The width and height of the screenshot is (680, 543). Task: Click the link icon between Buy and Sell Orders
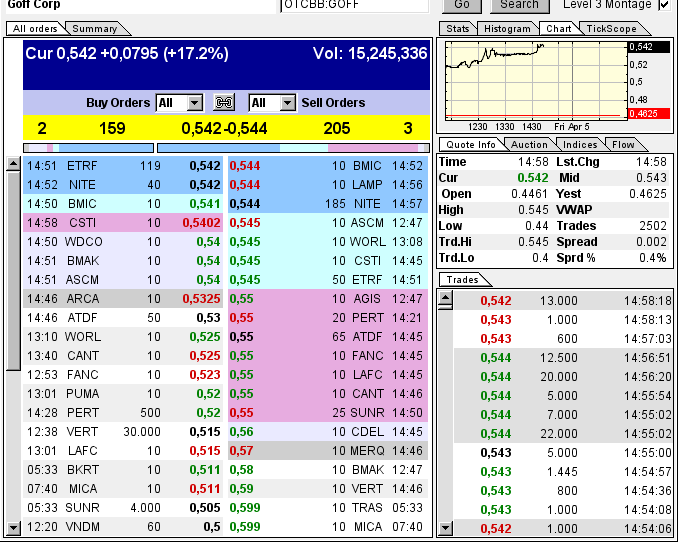(224, 103)
